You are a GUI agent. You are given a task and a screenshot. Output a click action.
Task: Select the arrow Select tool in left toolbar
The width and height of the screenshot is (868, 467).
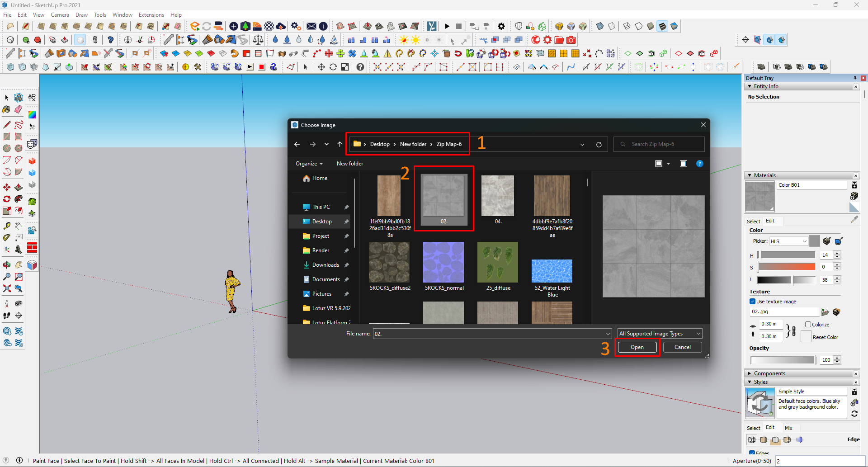tap(7, 98)
